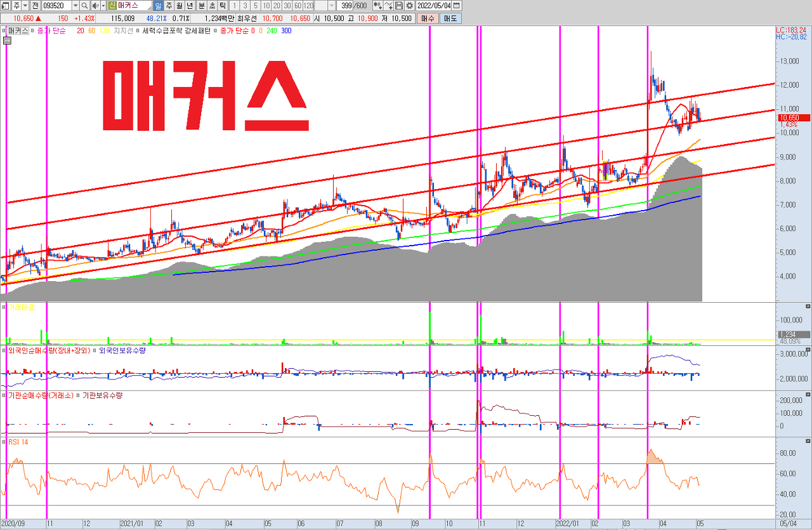Expand the stock code 093520 dropdown
Image resolution: width=812 pixels, height=530 pixels.
point(75,6)
